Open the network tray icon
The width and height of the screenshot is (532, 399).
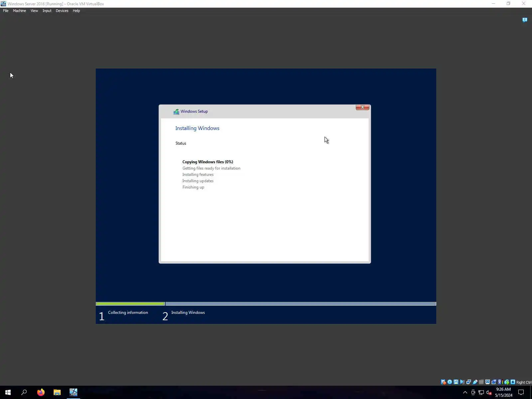[x=481, y=392]
